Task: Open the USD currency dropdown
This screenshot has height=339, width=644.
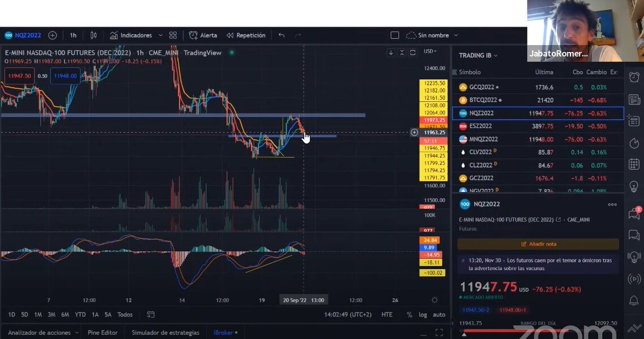Action: coord(430,51)
